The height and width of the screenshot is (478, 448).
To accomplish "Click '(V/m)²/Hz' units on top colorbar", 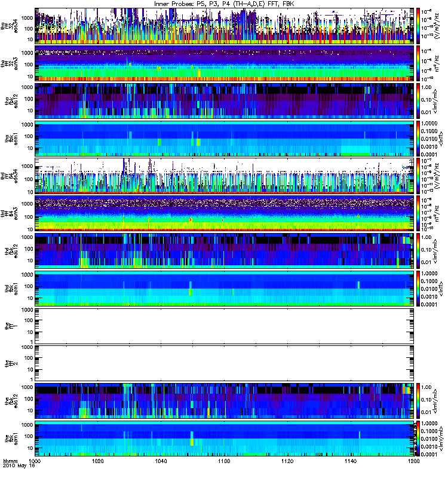I will tap(436, 26).
